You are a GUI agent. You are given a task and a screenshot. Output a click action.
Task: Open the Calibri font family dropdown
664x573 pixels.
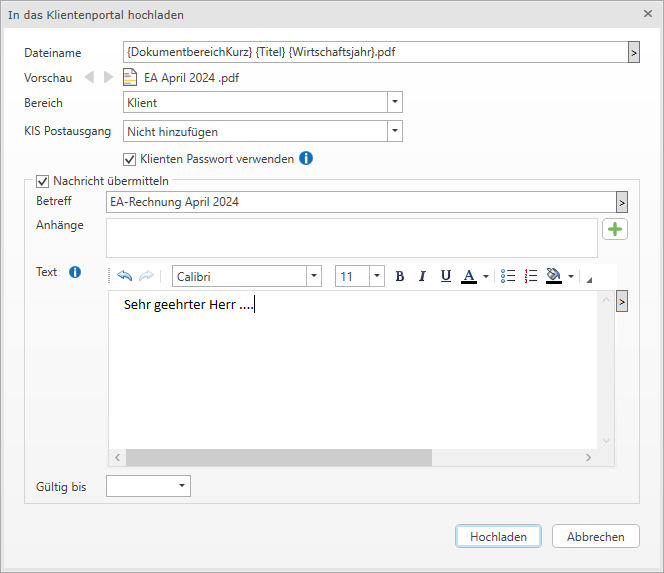click(314, 276)
